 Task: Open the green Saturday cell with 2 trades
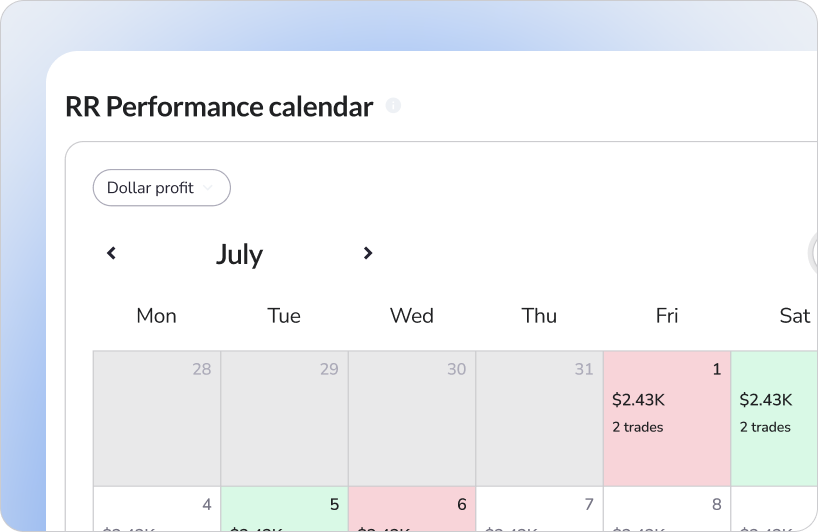click(x=774, y=419)
